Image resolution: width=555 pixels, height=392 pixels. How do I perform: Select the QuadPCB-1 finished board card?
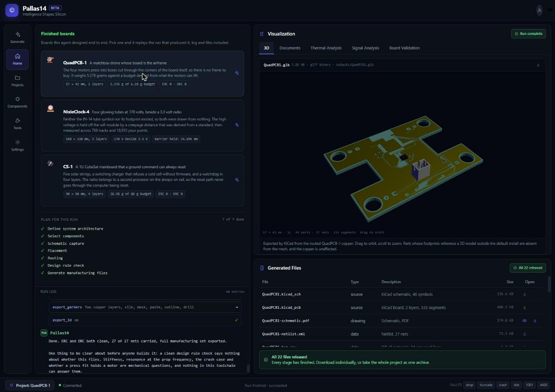[x=142, y=74]
